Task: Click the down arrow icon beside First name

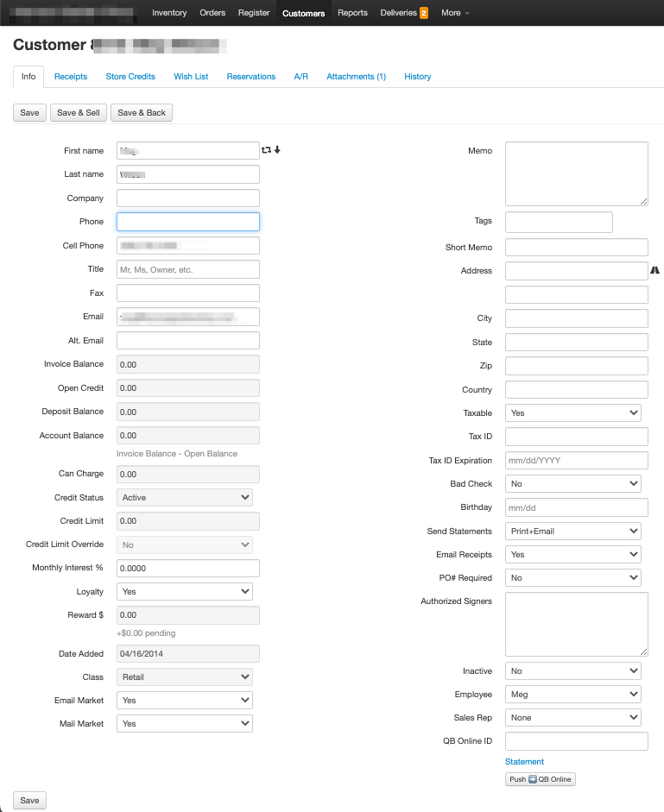Action: pos(277,150)
